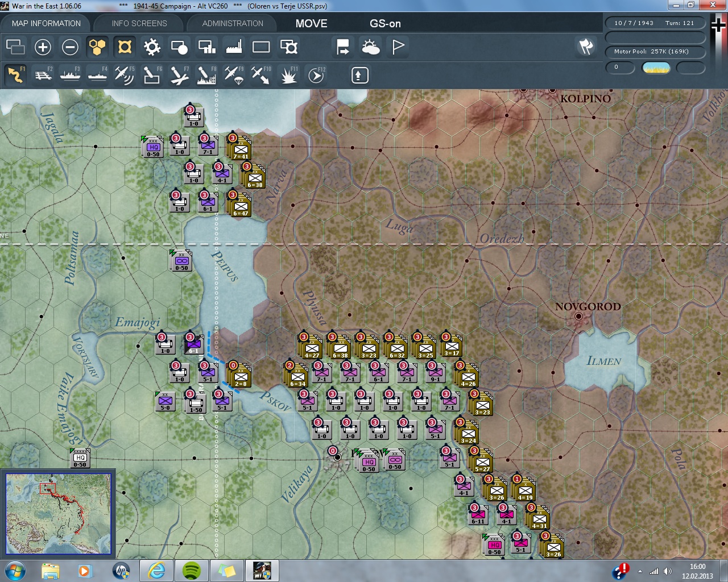Toggle the rectangle-with-bars overlay icon

[206, 47]
